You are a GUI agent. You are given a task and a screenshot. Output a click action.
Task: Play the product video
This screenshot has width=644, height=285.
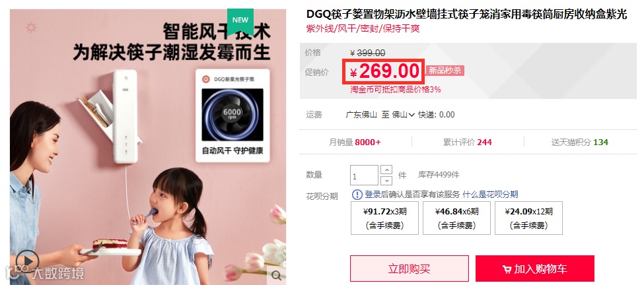pos(28,261)
